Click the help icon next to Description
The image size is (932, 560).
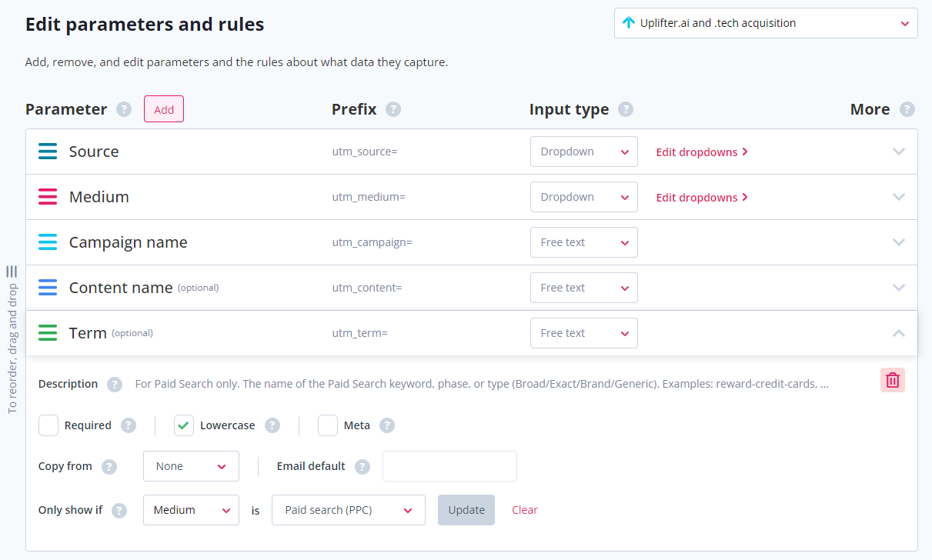[115, 384]
